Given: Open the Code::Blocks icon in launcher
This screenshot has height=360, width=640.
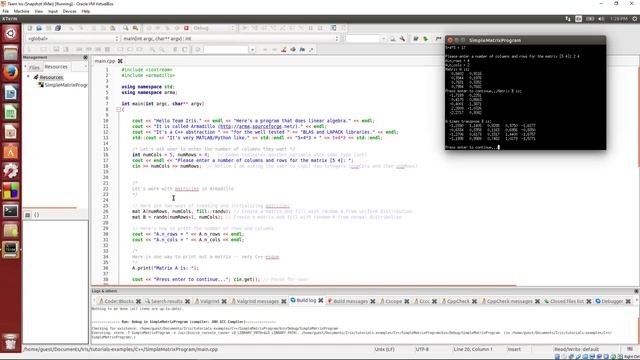Looking at the screenshot, I should 11,191.
